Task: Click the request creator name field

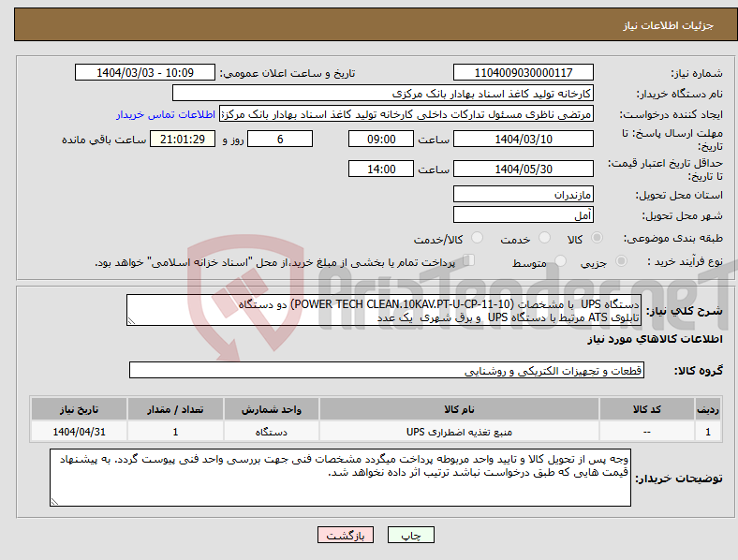Action: (406, 114)
